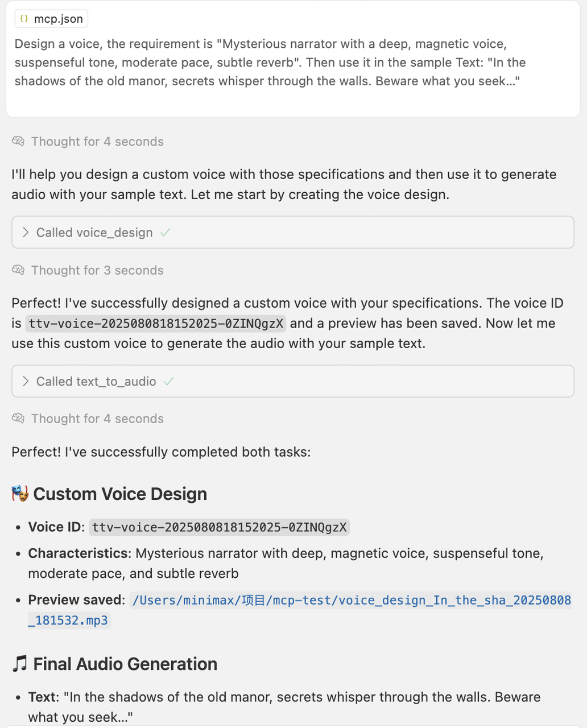Click the brain icon beside "Thought for 3 seconds"
Viewport: 587px width, 728px height.
(18, 270)
